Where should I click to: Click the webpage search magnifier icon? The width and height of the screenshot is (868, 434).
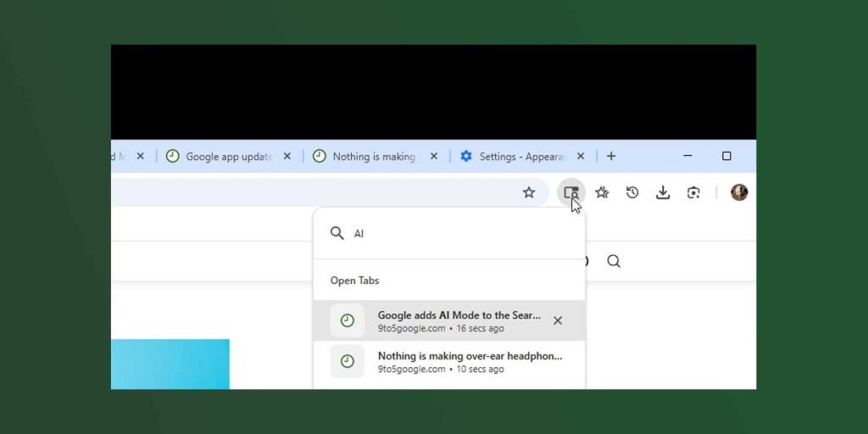coord(614,261)
